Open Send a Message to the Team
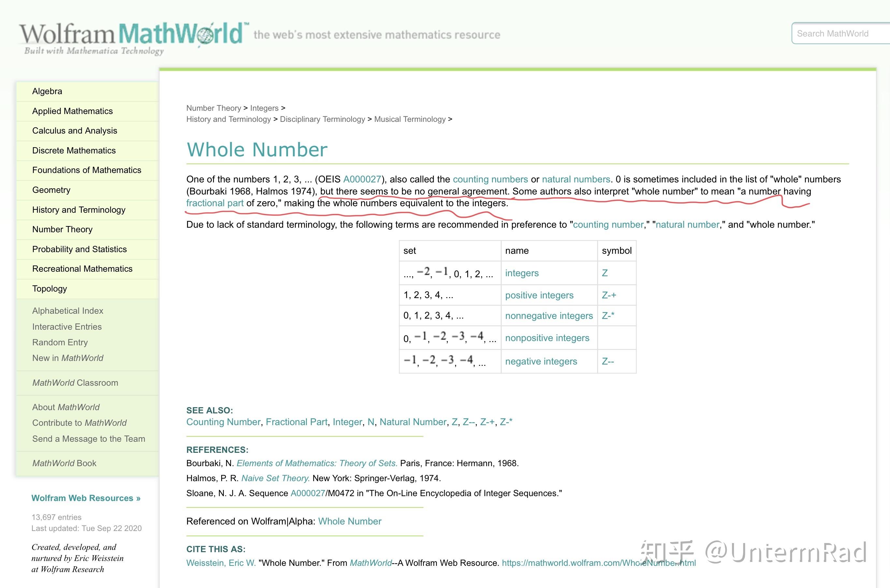The width and height of the screenshot is (890, 588). pyautogui.click(x=89, y=439)
